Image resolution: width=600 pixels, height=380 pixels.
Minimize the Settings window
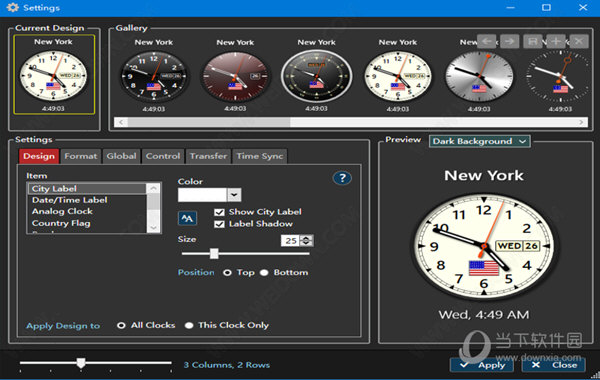click(x=510, y=7)
